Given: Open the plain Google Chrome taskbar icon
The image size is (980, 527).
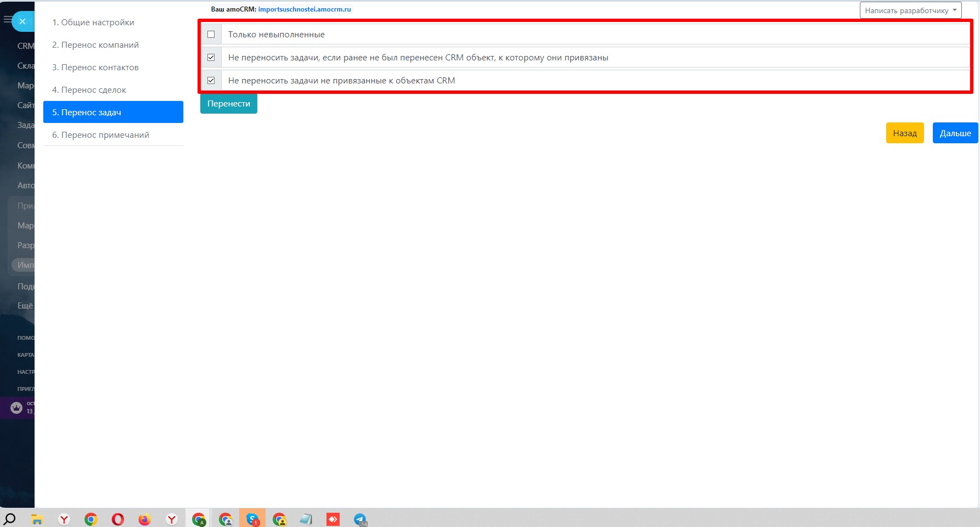Looking at the screenshot, I should point(91,519).
